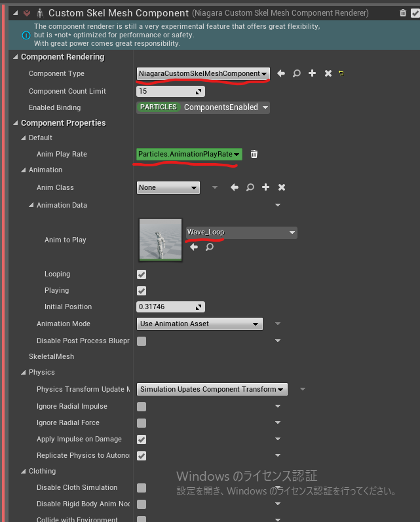The height and width of the screenshot is (522, 420).
Task: Open the Particles ComponentsEnabled binding dropdown
Action: pyautogui.click(x=203, y=107)
